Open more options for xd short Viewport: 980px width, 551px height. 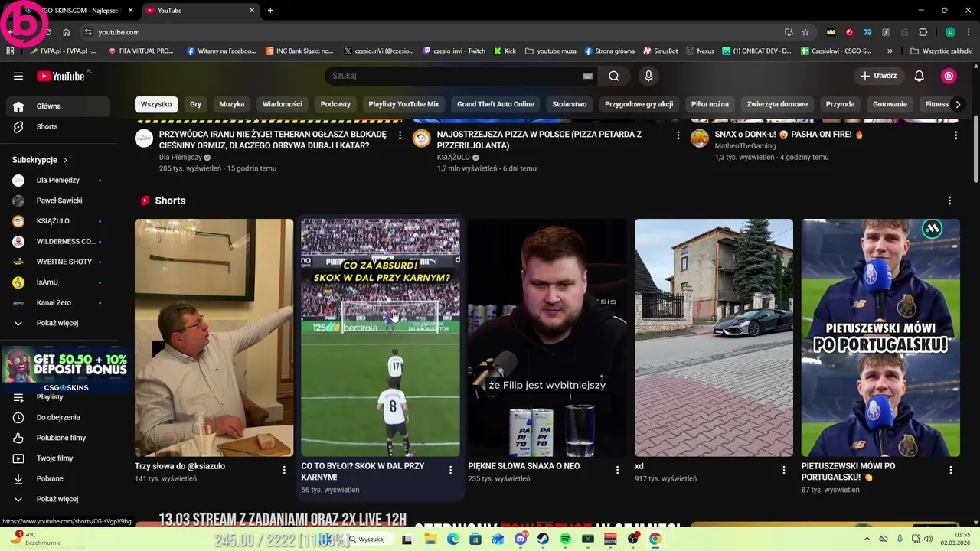[x=784, y=470]
